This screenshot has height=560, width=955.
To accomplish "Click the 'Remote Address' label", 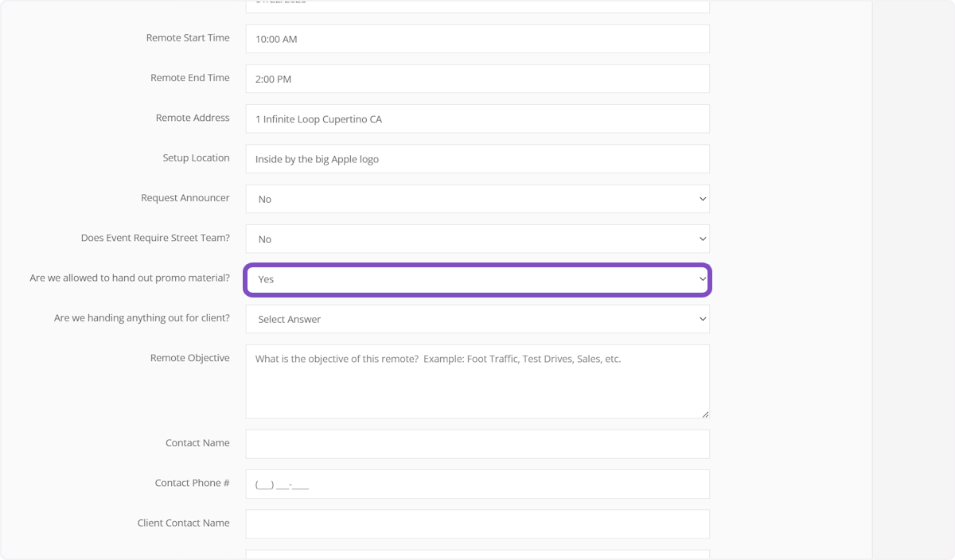I will tap(193, 118).
